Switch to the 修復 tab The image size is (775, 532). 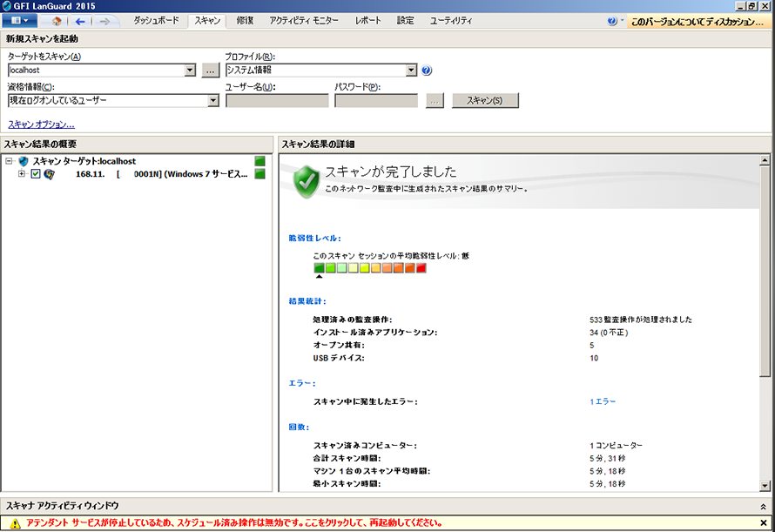click(246, 21)
